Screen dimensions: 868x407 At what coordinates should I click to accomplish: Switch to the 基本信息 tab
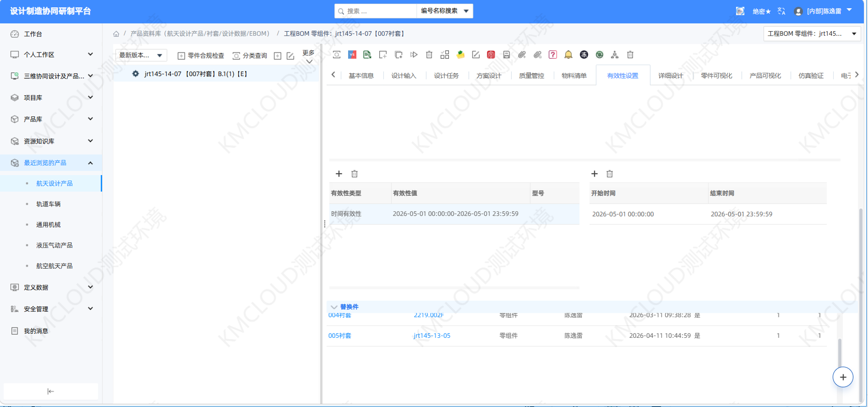[361, 76]
